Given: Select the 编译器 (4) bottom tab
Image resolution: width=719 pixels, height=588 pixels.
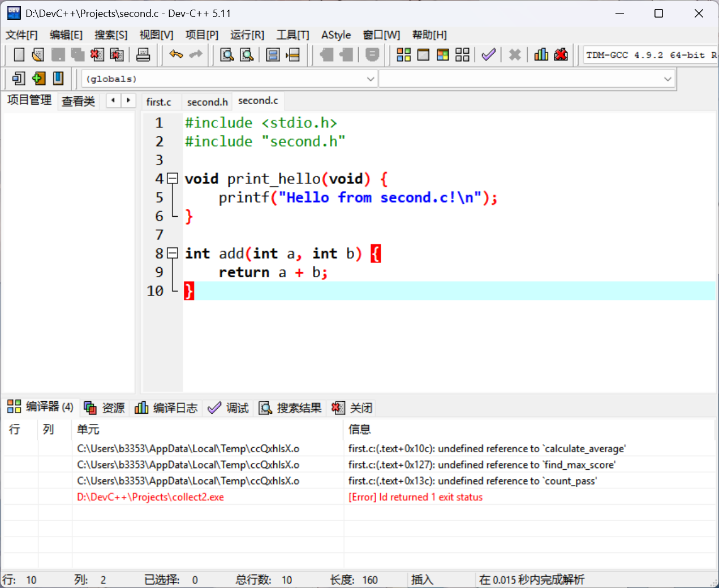Looking at the screenshot, I should (x=41, y=406).
